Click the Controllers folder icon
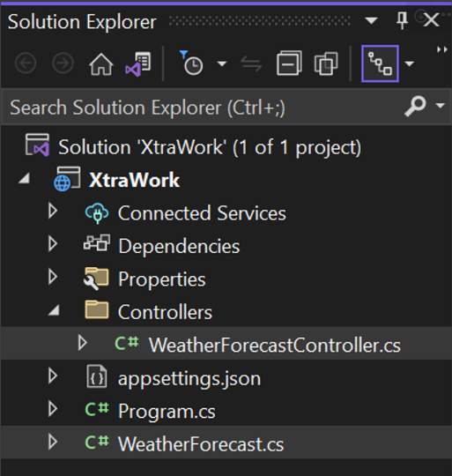 (97, 309)
